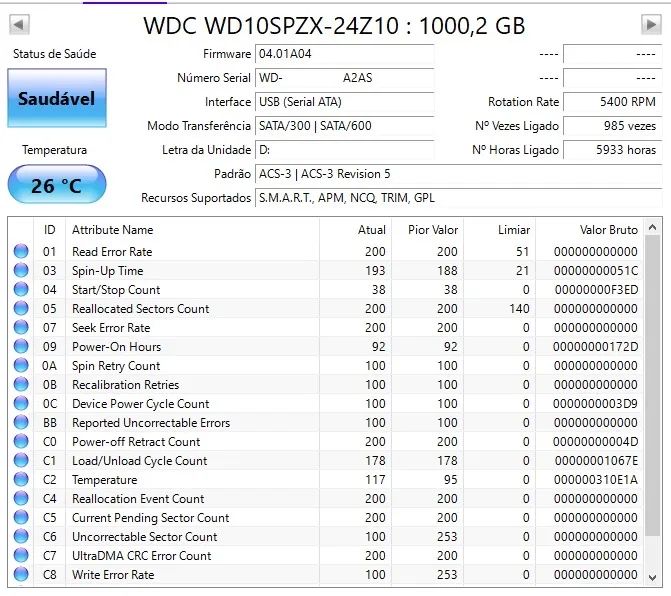Click the Nº Horas Ligado field showing 5933 horas

(x=612, y=150)
